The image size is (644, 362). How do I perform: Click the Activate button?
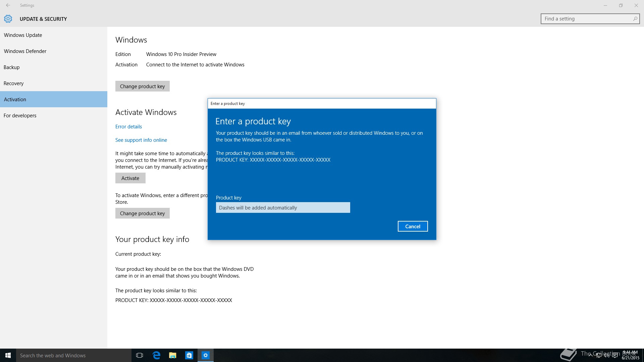click(x=130, y=178)
